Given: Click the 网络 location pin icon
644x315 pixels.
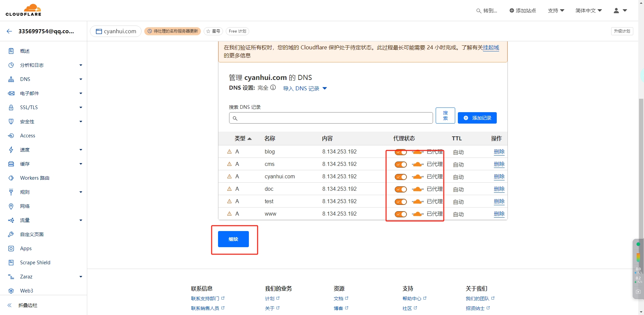Looking at the screenshot, I should 11,206.
